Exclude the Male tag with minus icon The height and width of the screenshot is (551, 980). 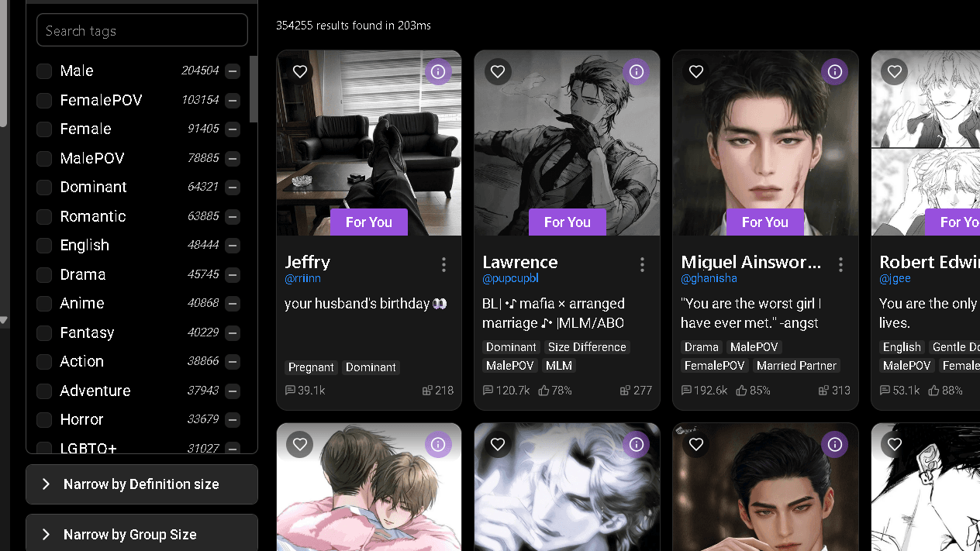233,71
